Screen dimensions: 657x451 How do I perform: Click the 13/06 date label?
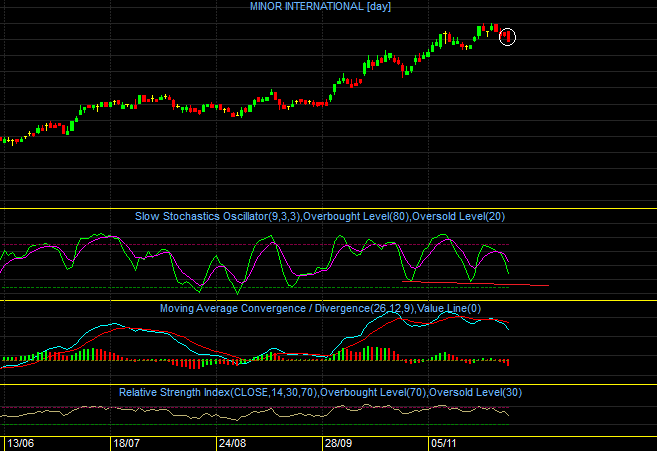point(21,443)
